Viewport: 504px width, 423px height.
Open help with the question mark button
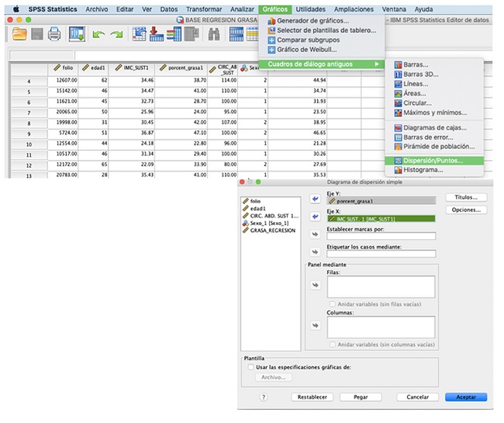[264, 397]
